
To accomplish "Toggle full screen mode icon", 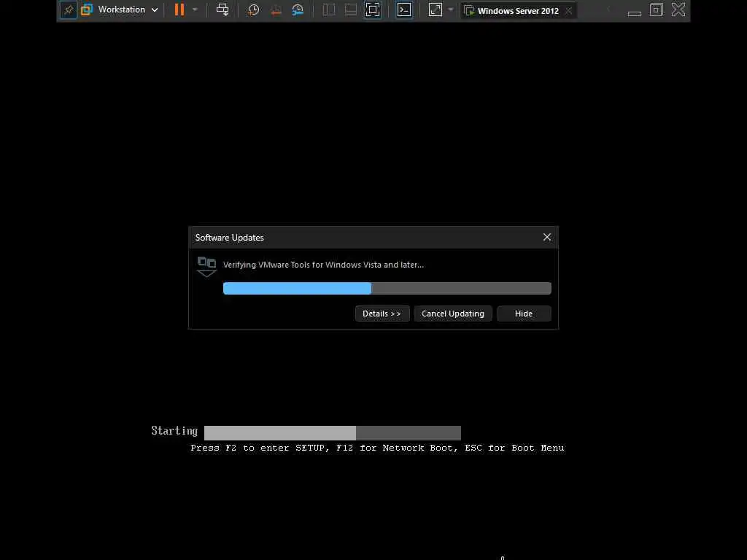I will tap(373, 9).
